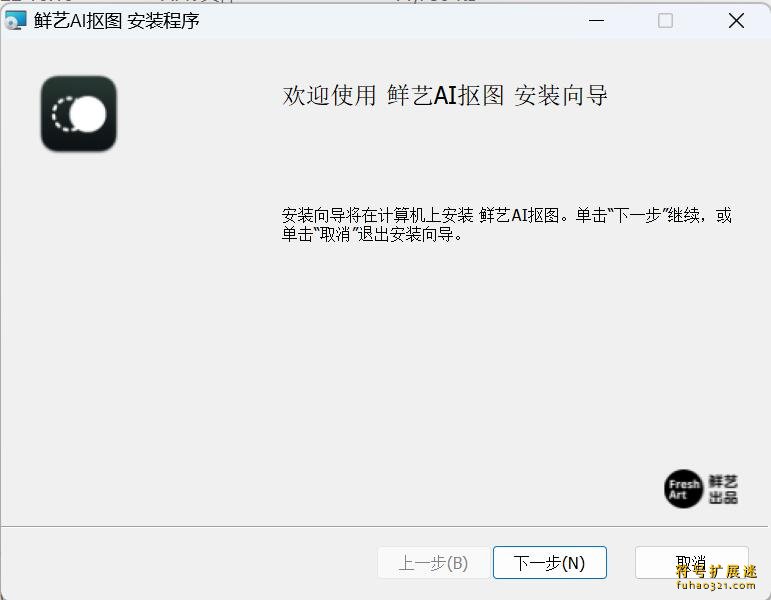
Task: Click the 单击"取消"退出安装向导 line
Action: point(372,235)
